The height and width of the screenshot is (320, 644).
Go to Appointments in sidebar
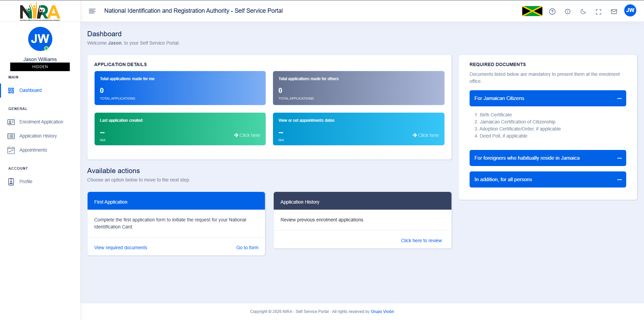[33, 150]
